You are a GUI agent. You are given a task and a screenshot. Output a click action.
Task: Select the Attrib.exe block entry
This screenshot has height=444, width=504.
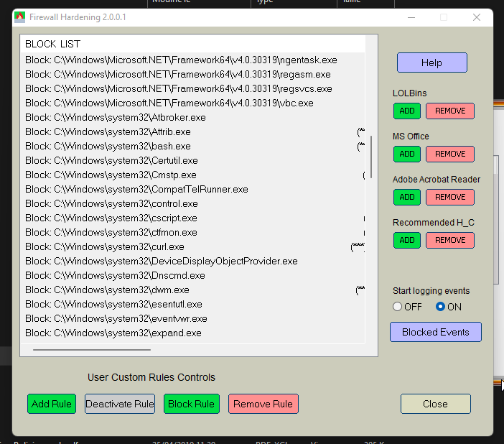point(192,132)
